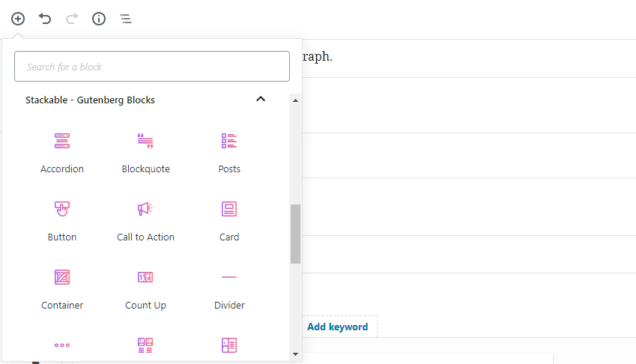
Task: Click the Add block plus icon
Action: tap(18, 19)
